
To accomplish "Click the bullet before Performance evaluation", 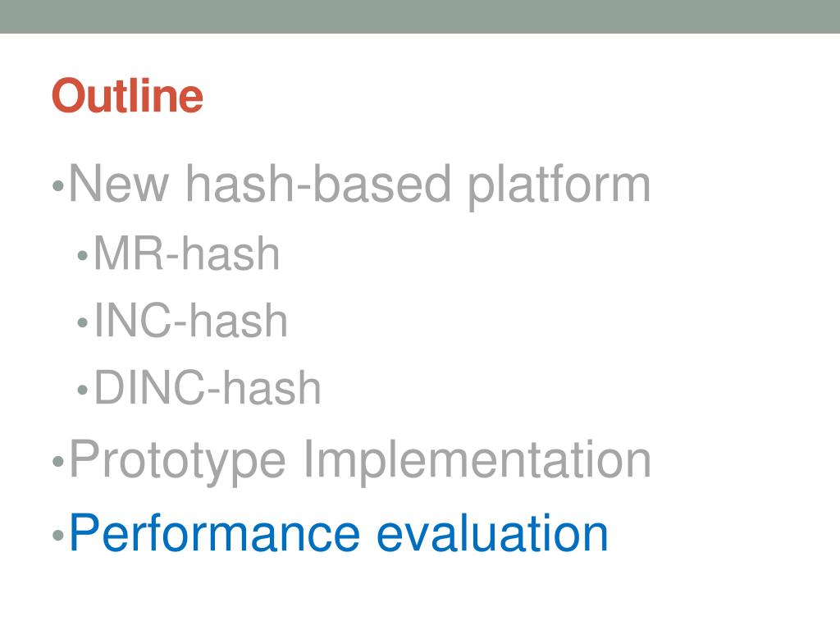I will (58, 535).
